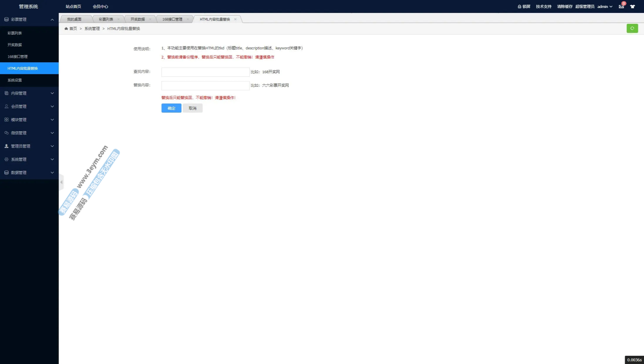Screen dimensions: 644x364
Task: Close the HTML内容批量替换 tab
Action: [235, 19]
